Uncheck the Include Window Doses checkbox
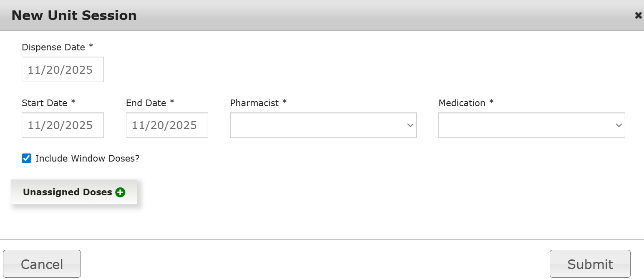644x279 pixels. [27, 158]
